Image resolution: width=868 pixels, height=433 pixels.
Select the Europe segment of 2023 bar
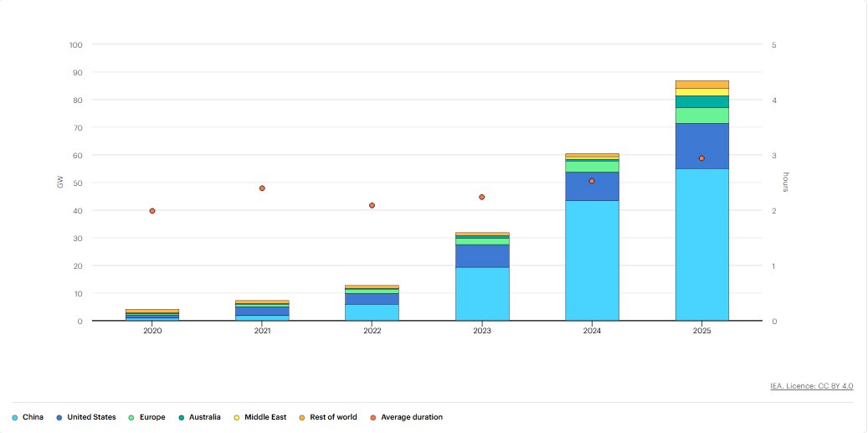[482, 241]
